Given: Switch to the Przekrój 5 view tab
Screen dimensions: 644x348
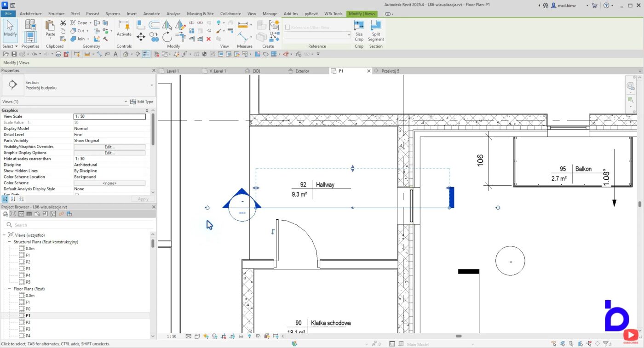Looking at the screenshot, I should tap(390, 71).
